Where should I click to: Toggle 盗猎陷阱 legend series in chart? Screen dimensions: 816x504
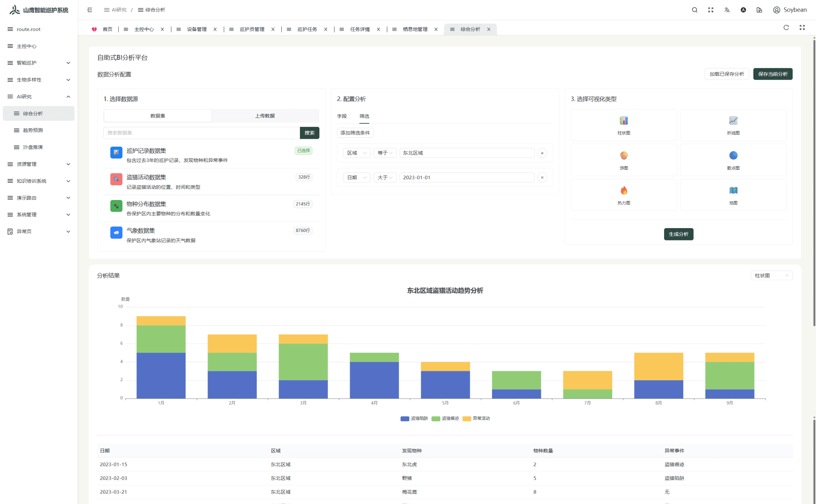414,418
